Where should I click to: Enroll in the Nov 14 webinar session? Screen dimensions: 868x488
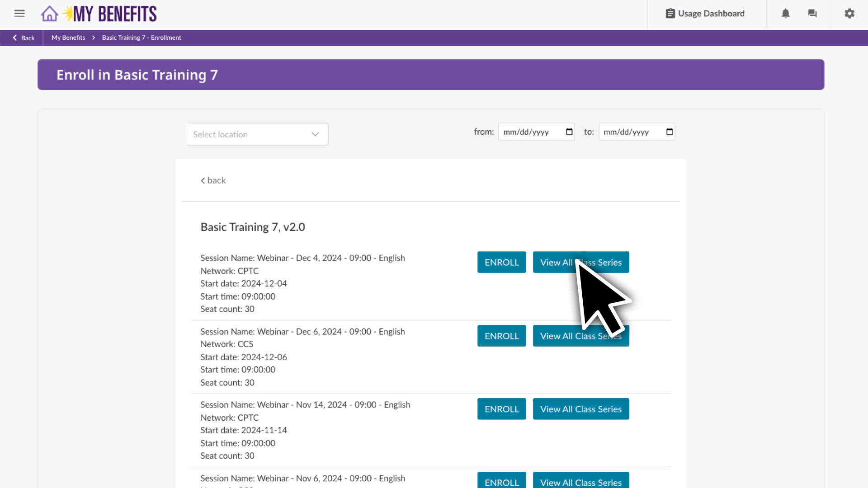tap(501, 408)
